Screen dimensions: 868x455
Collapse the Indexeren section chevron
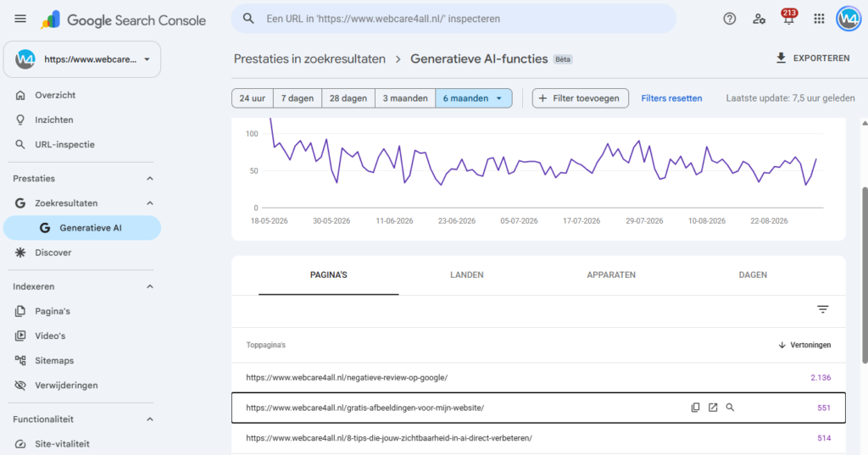(x=150, y=286)
